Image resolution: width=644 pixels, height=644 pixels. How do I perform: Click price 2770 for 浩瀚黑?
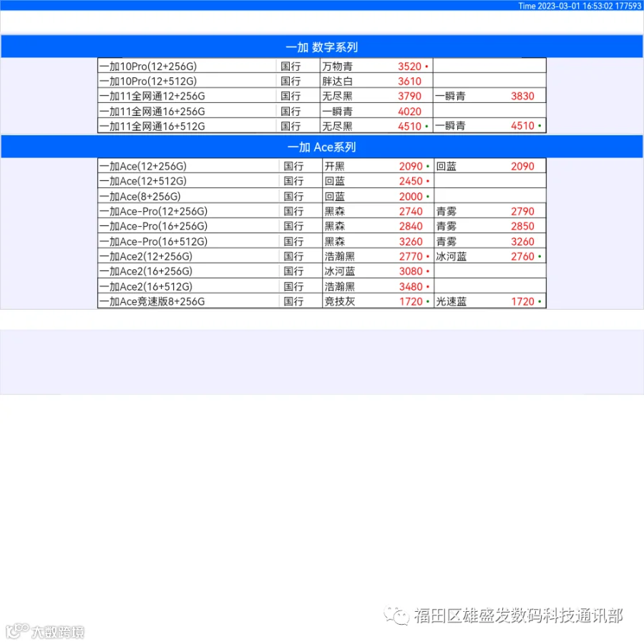411,256
